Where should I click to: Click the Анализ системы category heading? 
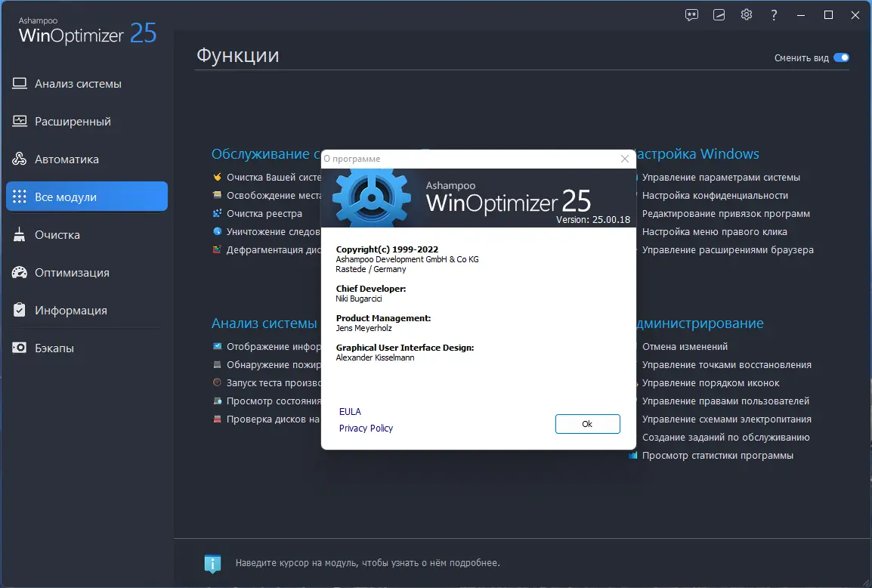pos(264,323)
